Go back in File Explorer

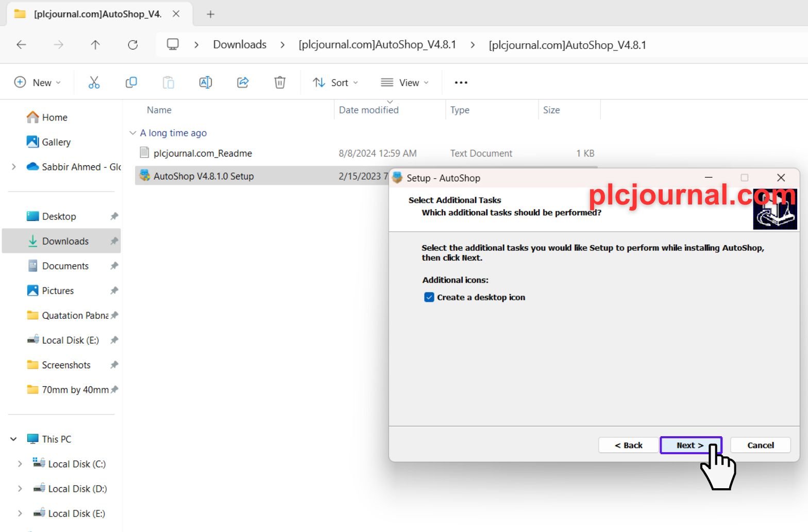coord(21,45)
